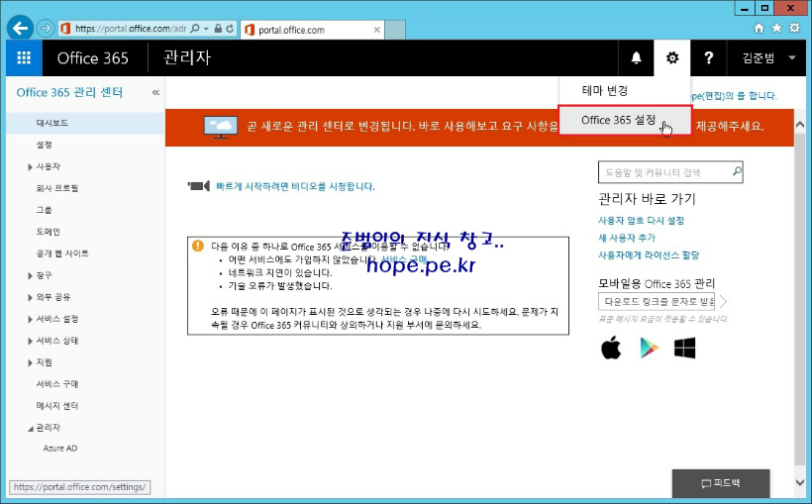Click the address bar lock icon
The width and height of the screenshot is (812, 504).
click(x=219, y=29)
